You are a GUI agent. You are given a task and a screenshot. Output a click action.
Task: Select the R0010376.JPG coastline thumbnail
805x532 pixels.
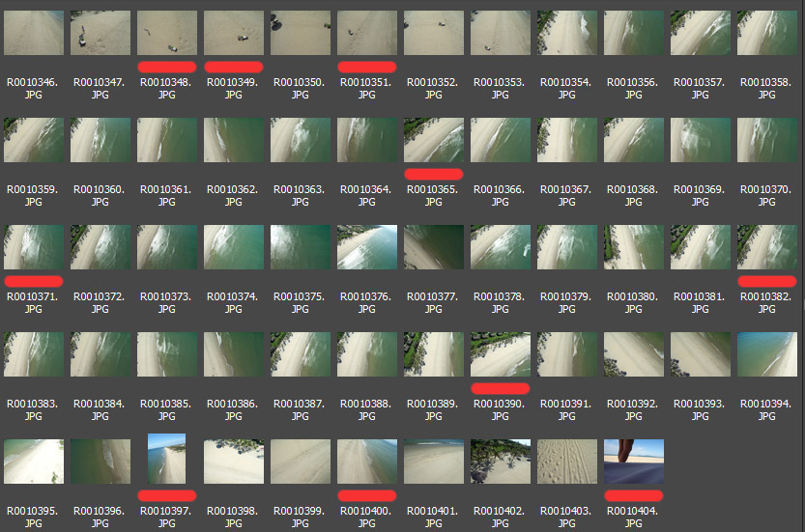367,247
